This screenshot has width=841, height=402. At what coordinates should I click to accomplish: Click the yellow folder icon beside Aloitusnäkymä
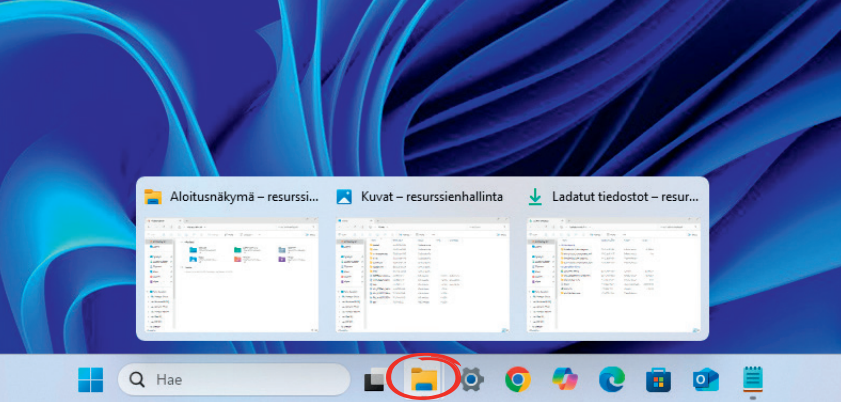pos(153,197)
